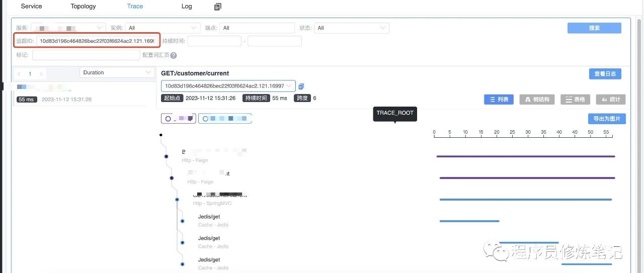The image size is (644, 273).
Task: Go to next page of trace list
Action: point(41,74)
